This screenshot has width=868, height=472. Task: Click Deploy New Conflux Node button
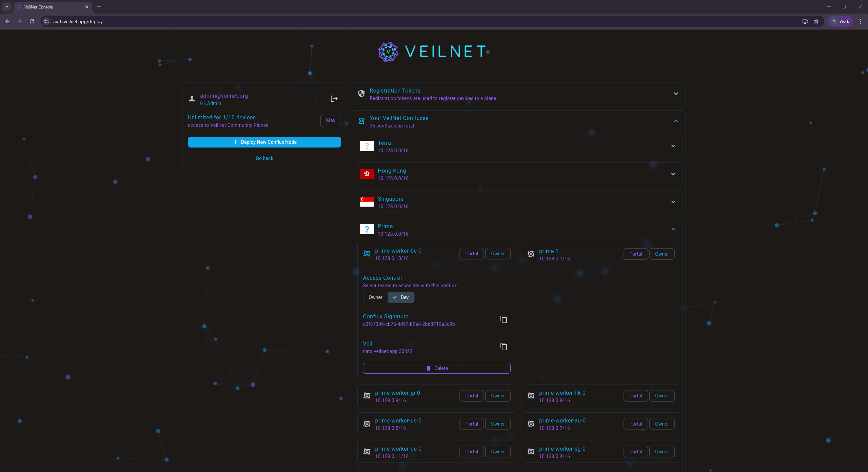click(264, 142)
